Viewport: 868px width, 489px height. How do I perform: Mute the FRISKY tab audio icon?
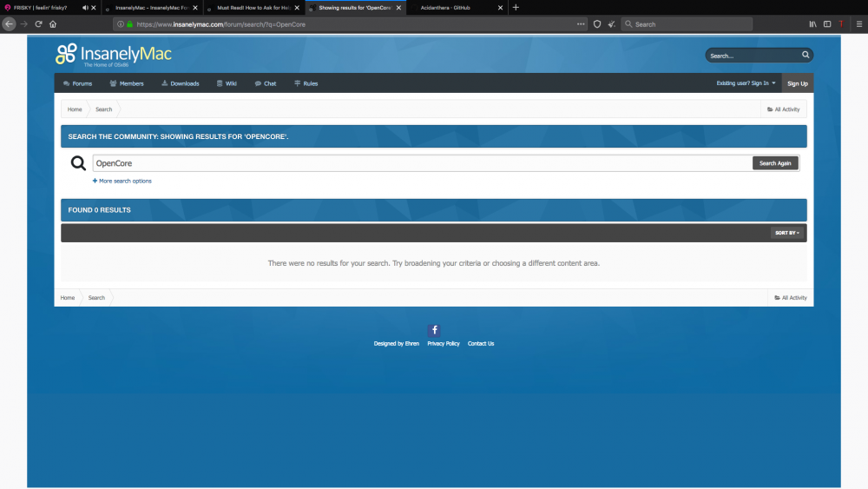point(85,8)
